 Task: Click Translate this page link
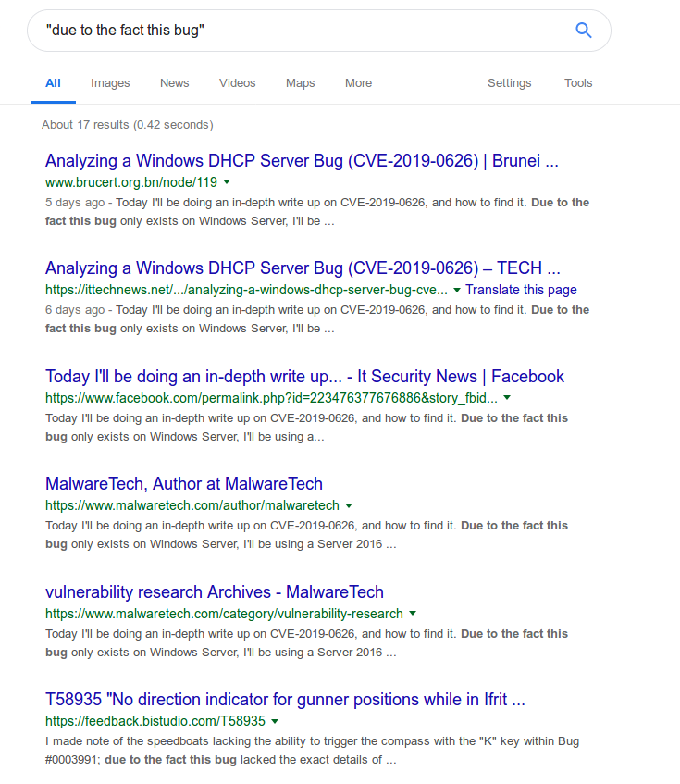(x=521, y=290)
